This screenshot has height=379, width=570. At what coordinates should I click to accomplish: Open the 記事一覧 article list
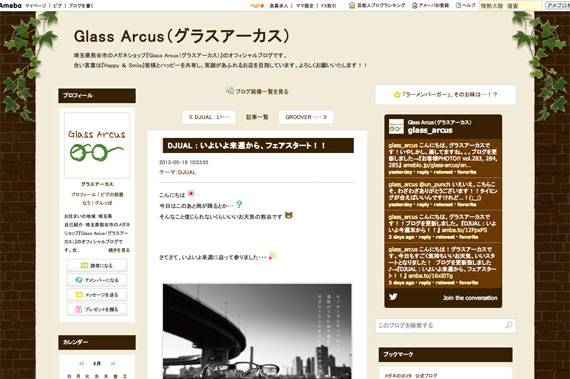point(257,117)
